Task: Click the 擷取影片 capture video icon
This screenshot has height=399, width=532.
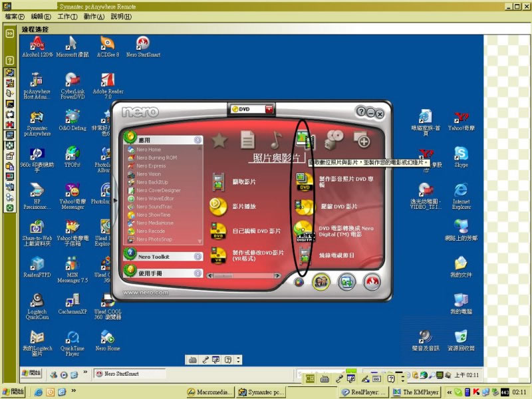Action: 219,182
